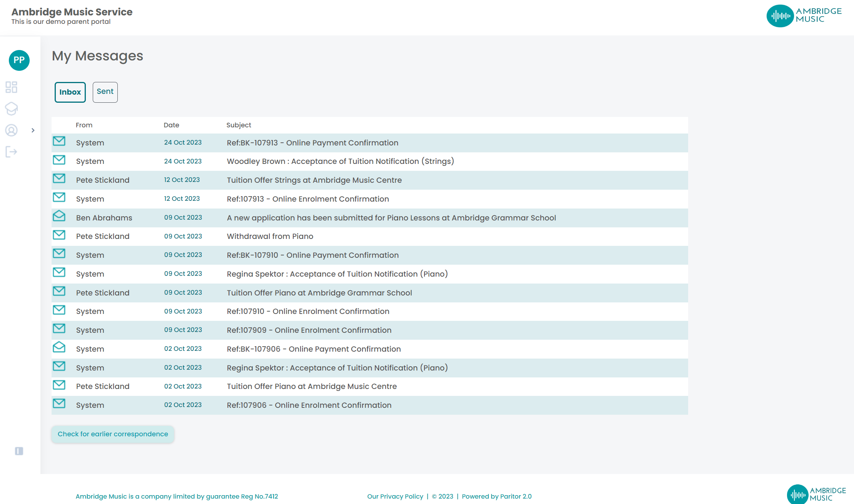Click Ambridge Music Service header title
The width and height of the screenshot is (854, 504).
[x=72, y=12]
